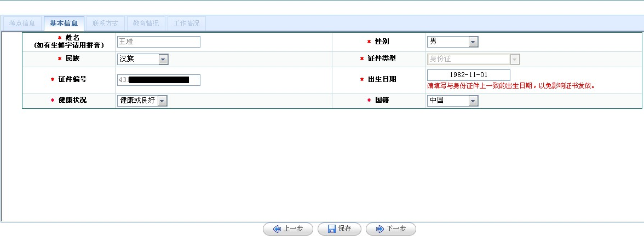Click the 姓名 field label
The height and width of the screenshot is (240, 644).
click(x=72, y=37)
